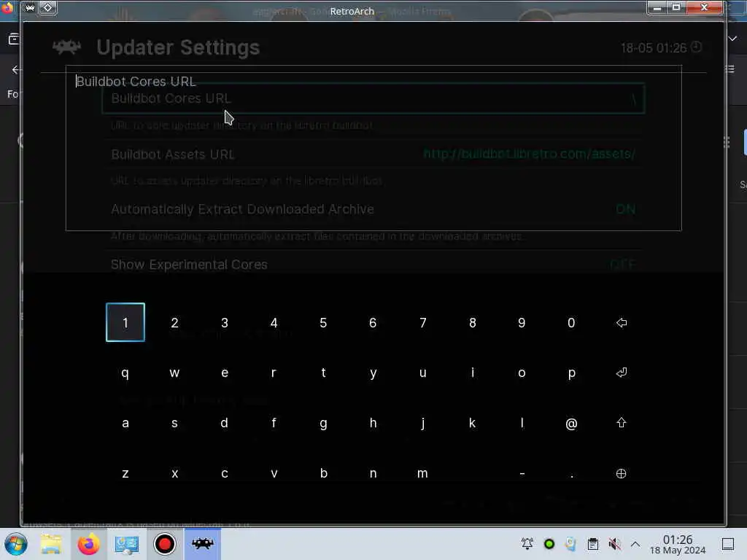This screenshot has height=560, width=747.
Task: Open the file manager in the taskbar
Action: coord(51,544)
